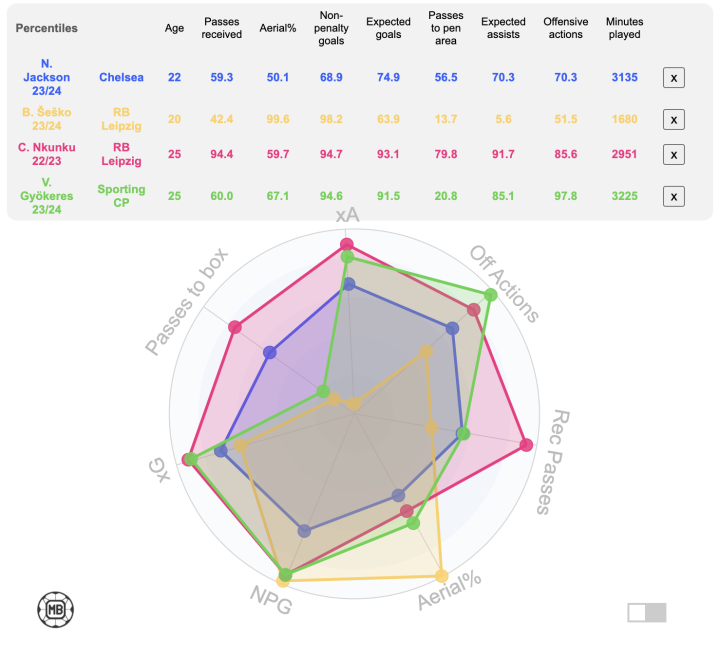Toggle the switch at bottom right
Viewport: 720px width, 655px height.
tap(646, 612)
